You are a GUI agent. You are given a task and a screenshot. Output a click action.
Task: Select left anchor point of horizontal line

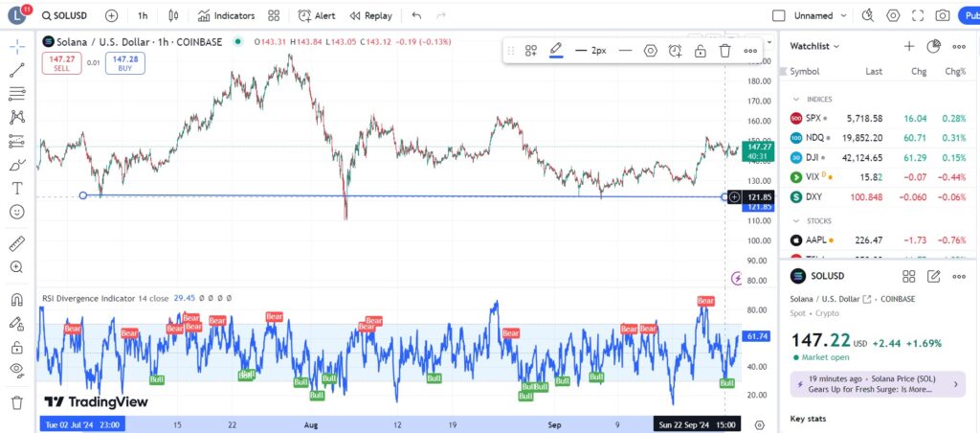click(x=83, y=195)
